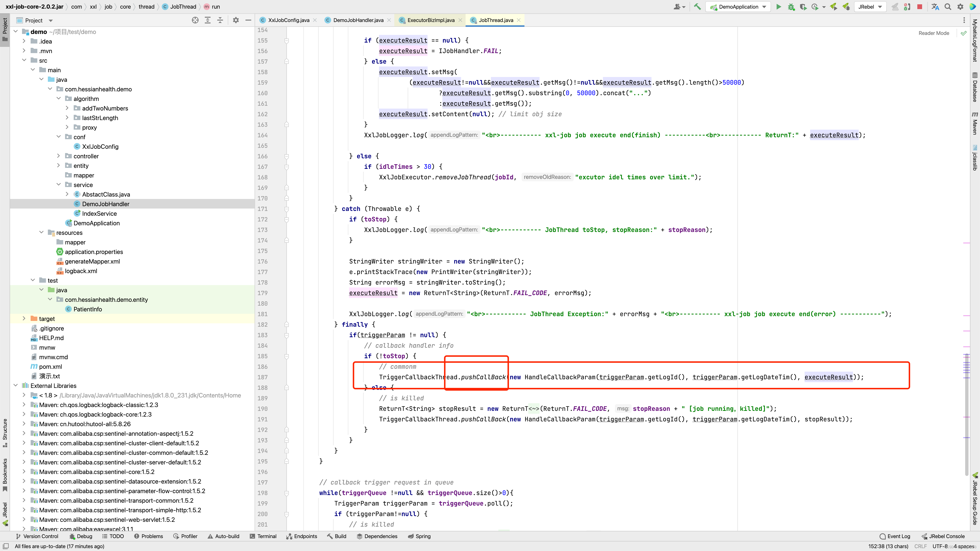This screenshot has width=980, height=551.
Task: Stop the running application
Action: (x=919, y=6)
